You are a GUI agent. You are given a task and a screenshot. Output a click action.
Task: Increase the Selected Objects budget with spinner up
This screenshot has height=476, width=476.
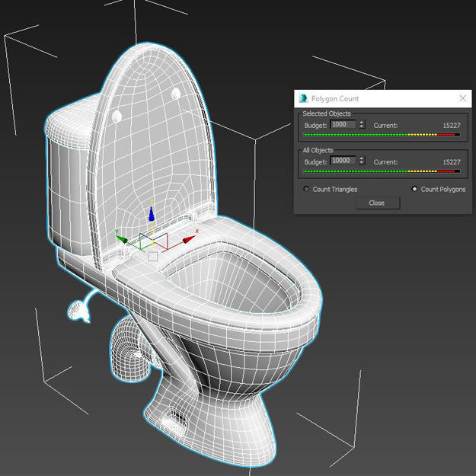[x=361, y=123]
